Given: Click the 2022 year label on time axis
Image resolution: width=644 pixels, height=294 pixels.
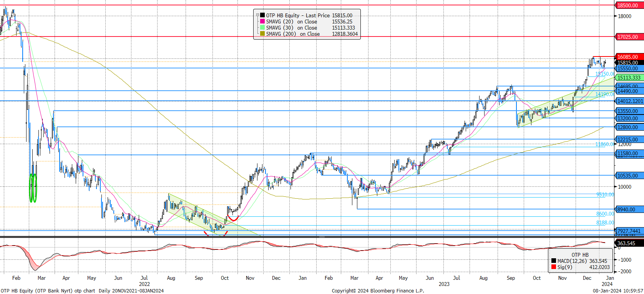Looking at the screenshot, I should coord(144,284).
